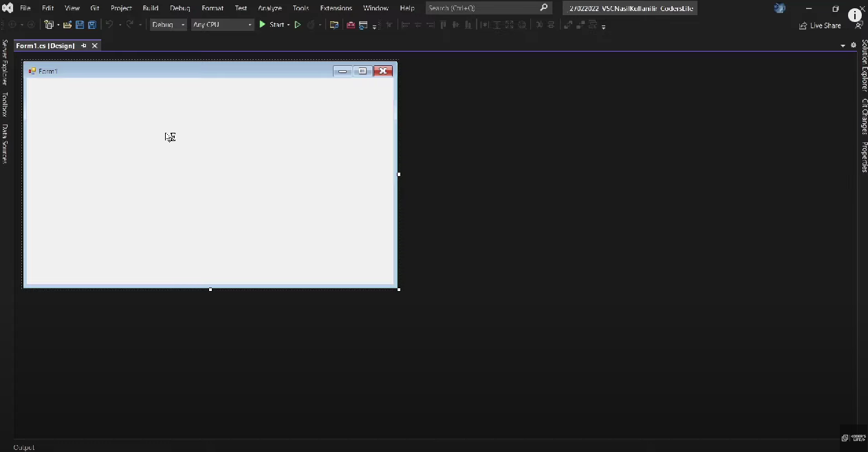Click the Undo arrow icon
Viewport: 868px width, 452px height.
[x=109, y=25]
